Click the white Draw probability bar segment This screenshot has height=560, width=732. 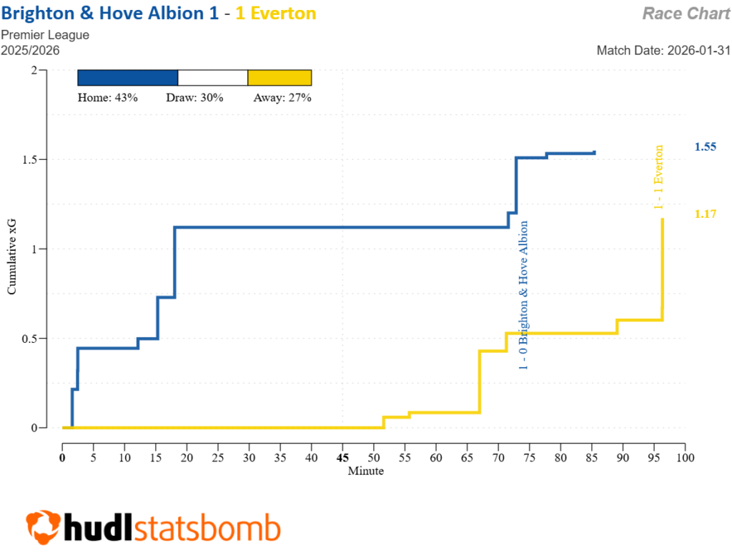(x=212, y=78)
